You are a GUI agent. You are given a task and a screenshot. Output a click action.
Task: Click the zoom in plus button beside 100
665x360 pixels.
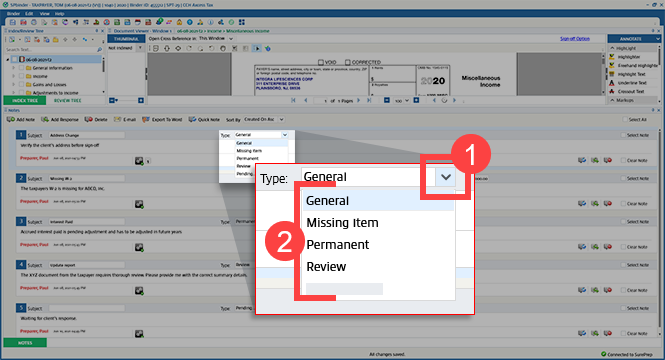coord(416,100)
